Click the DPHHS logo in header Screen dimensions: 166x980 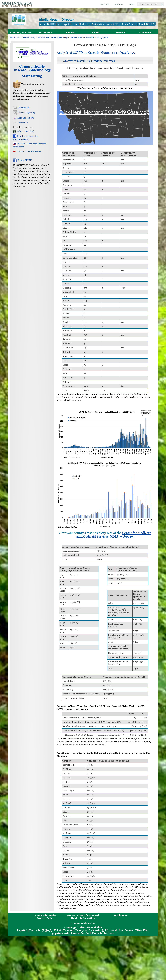[x=19, y=20]
